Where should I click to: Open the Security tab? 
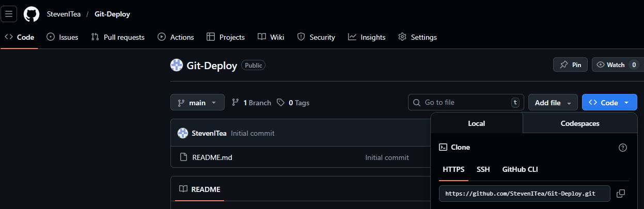click(317, 37)
